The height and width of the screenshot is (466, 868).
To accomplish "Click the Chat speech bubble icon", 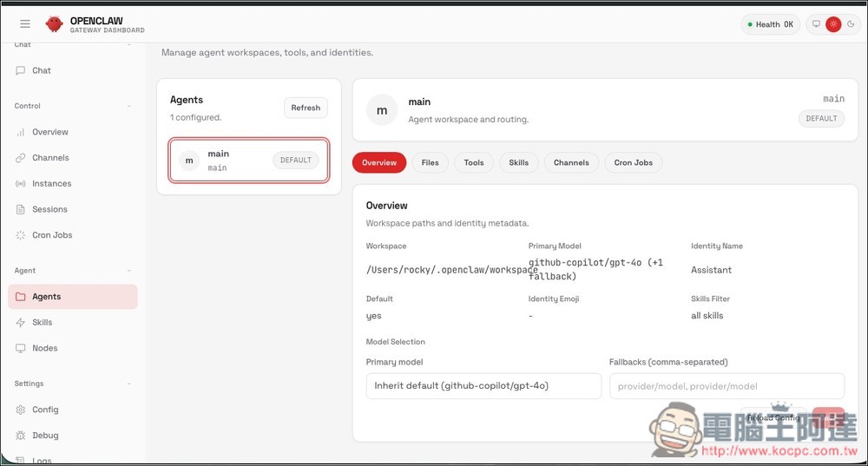I will pos(21,70).
